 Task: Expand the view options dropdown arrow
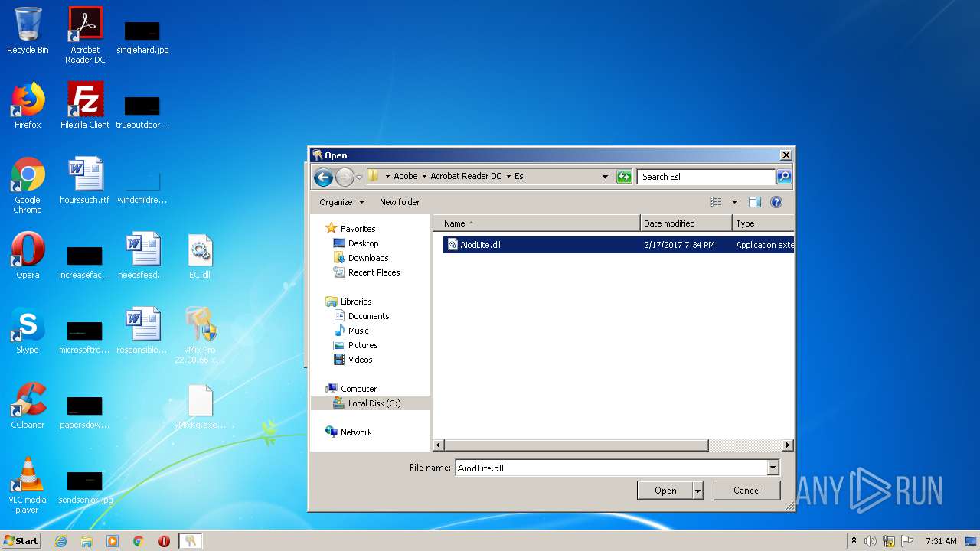[734, 202]
